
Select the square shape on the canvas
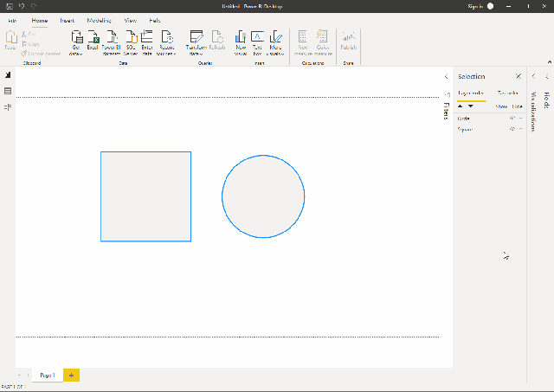[145, 196]
